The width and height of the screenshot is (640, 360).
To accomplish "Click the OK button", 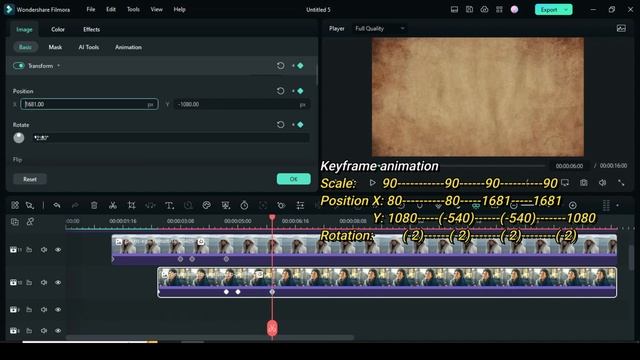I will 293,179.
